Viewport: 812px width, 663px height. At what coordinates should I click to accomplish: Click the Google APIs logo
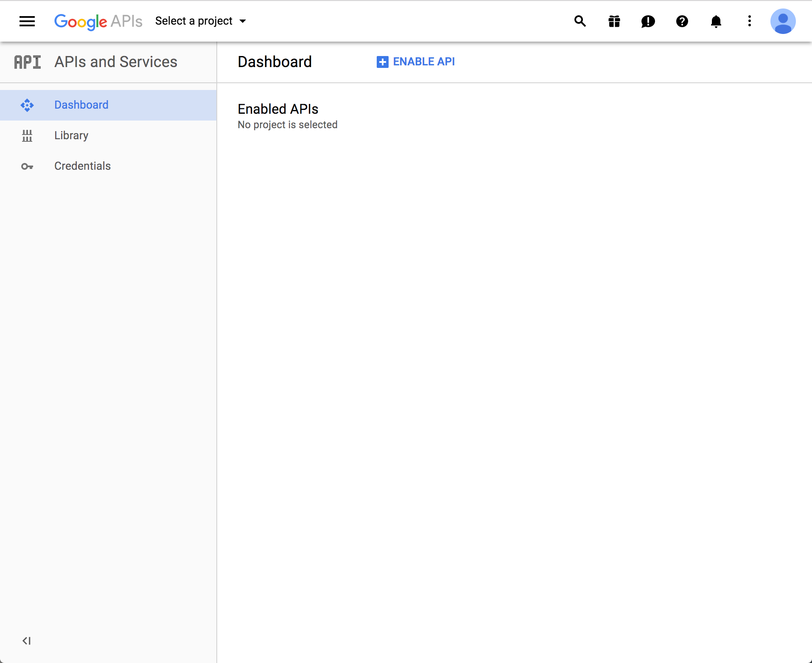(x=98, y=21)
